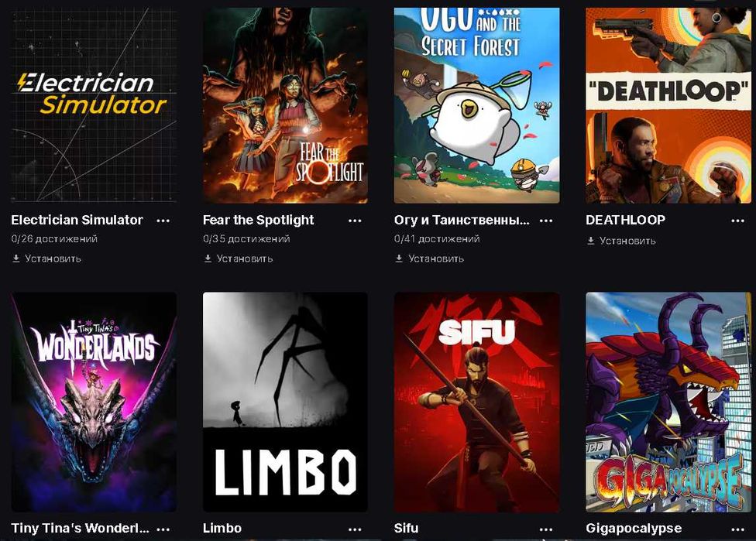Open options menu for Electrician Simulator
The height and width of the screenshot is (541, 756).
pyautogui.click(x=163, y=221)
